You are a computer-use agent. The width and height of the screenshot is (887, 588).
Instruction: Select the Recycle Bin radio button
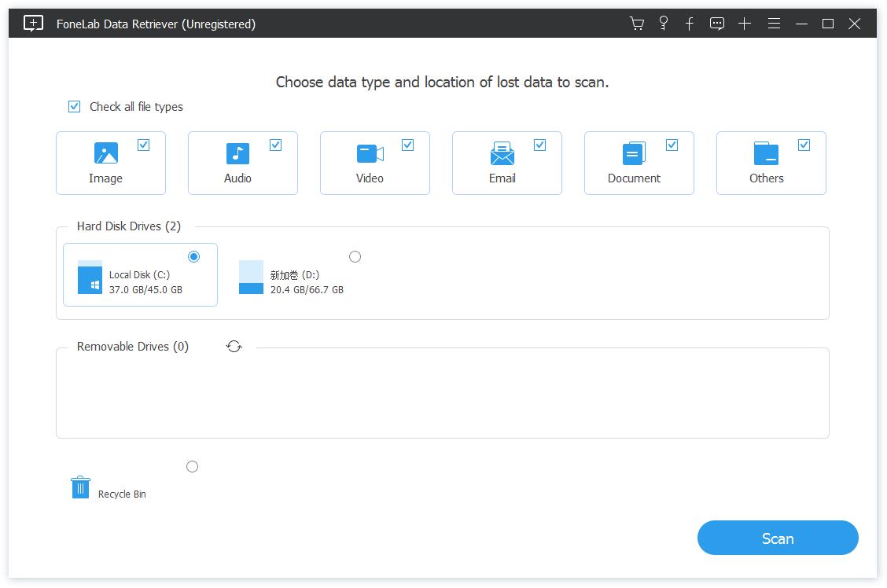[192, 467]
